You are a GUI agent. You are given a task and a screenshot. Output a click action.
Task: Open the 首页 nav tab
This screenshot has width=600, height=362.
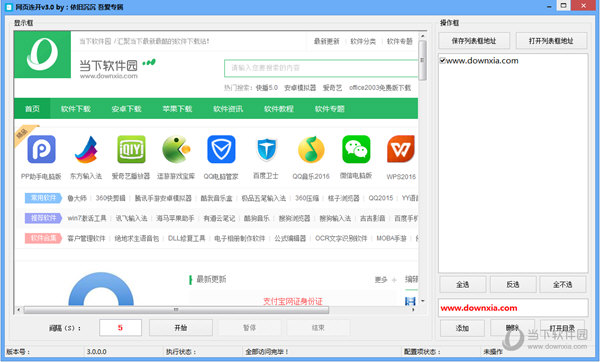coord(32,109)
